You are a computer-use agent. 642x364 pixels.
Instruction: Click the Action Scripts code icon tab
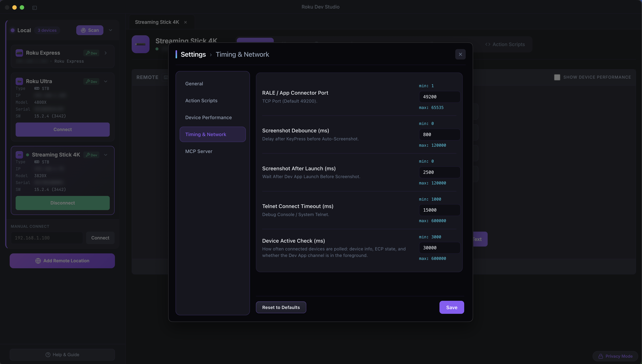[x=505, y=44]
